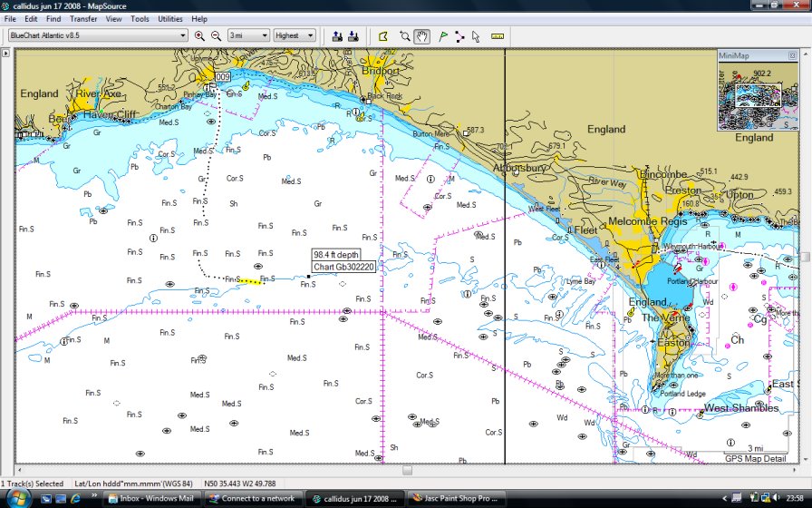Click the vertical scrollbar thumb
Screen dimensions: 812x508
click(806, 257)
